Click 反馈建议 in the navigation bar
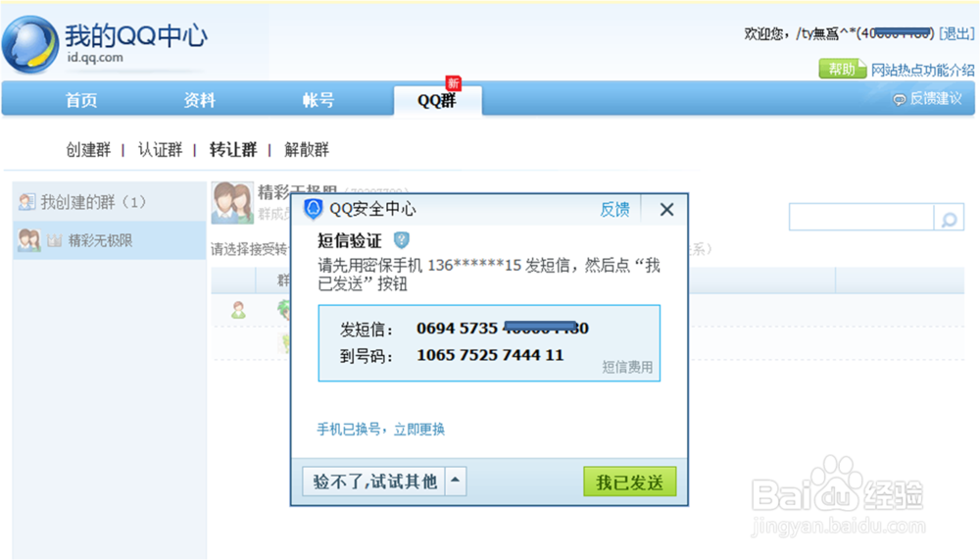Screen dimensions: 980x560 (936, 98)
